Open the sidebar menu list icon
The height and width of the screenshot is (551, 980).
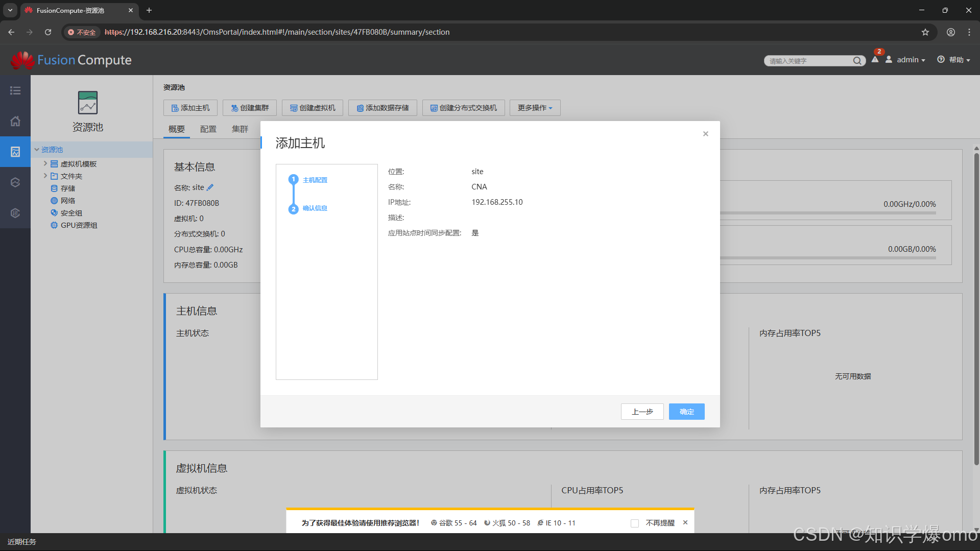[15, 90]
